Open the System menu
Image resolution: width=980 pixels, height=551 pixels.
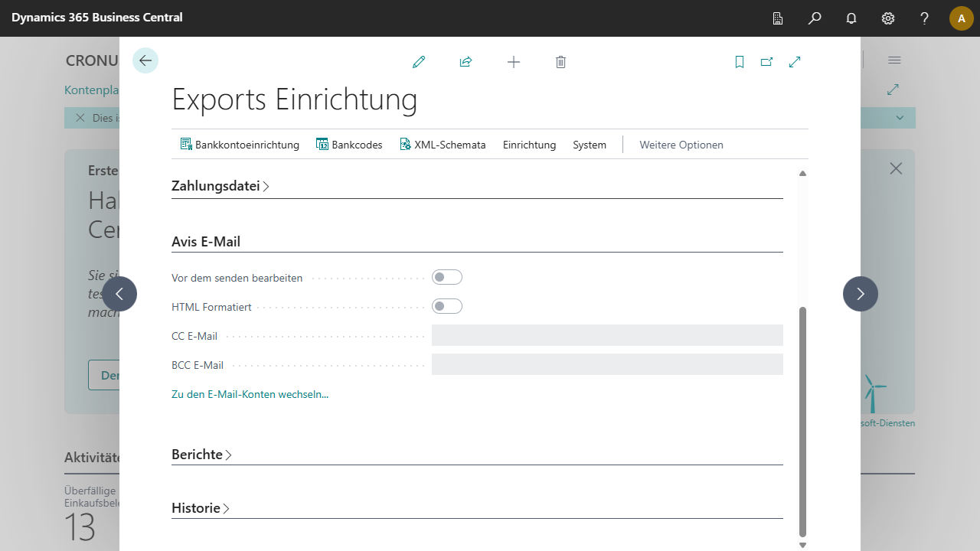pyautogui.click(x=590, y=145)
